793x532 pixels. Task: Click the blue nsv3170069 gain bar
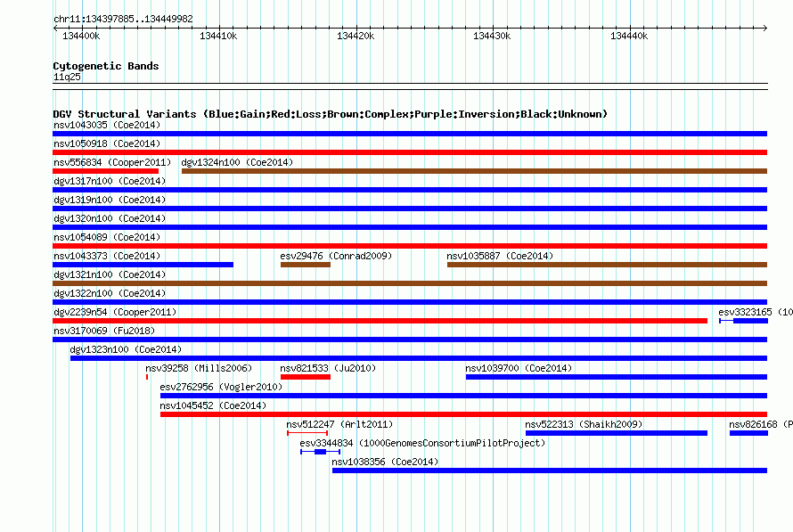click(410, 340)
